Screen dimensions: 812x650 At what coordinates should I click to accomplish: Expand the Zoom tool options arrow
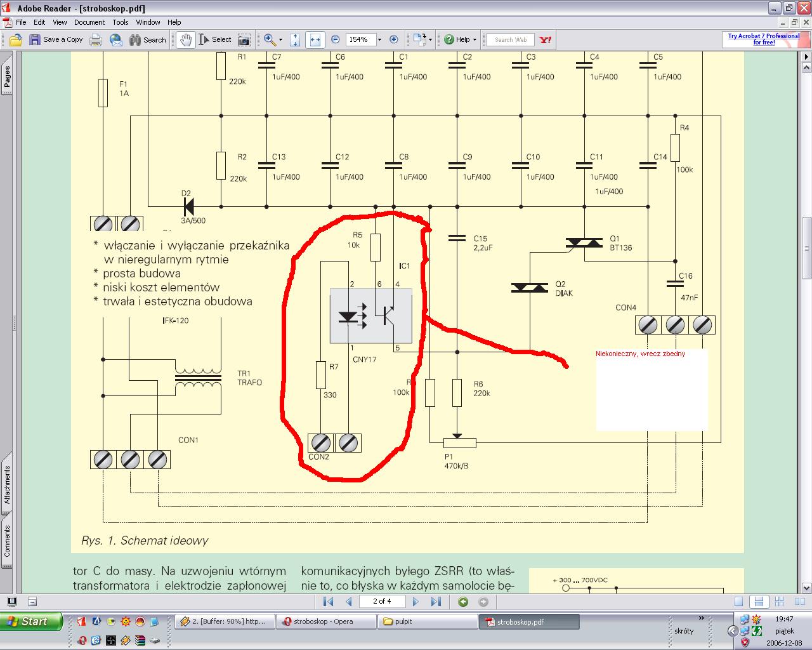click(x=280, y=39)
